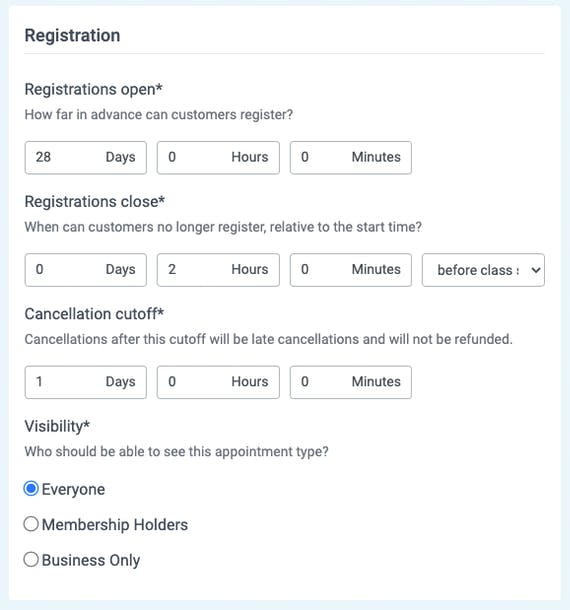Click Registrations open Minutes input

coord(351,158)
